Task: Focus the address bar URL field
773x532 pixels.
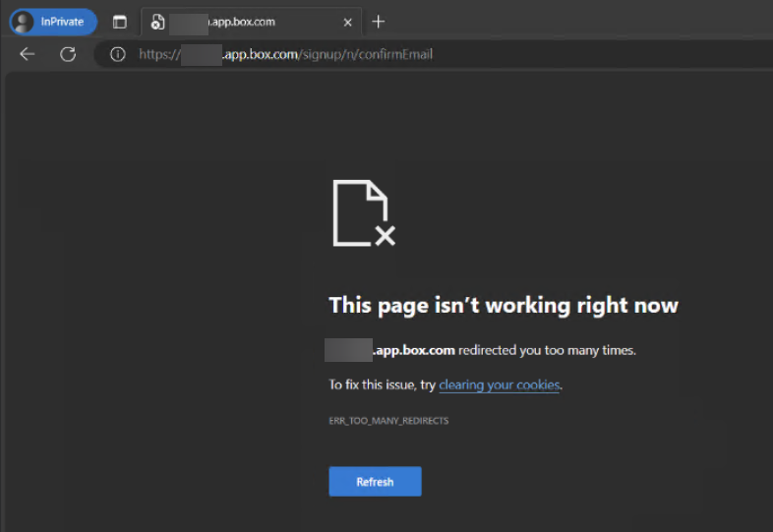Action: click(x=393, y=54)
